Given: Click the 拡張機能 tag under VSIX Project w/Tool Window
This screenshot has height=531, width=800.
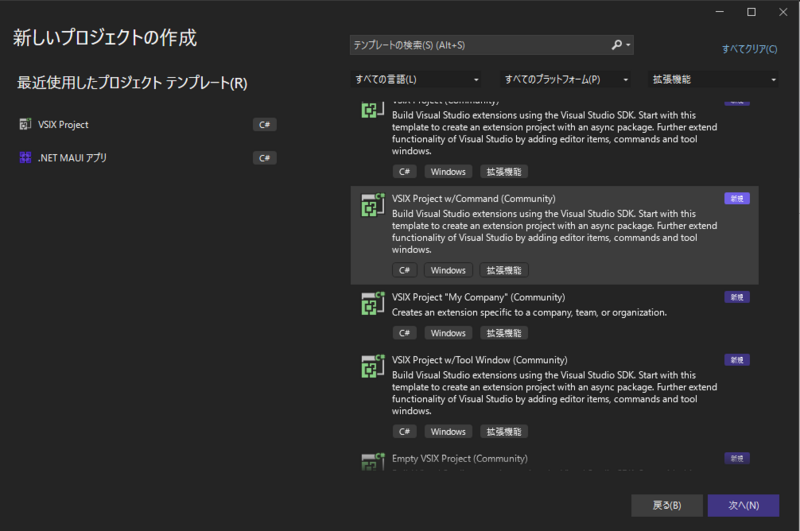Looking at the screenshot, I should tap(504, 432).
